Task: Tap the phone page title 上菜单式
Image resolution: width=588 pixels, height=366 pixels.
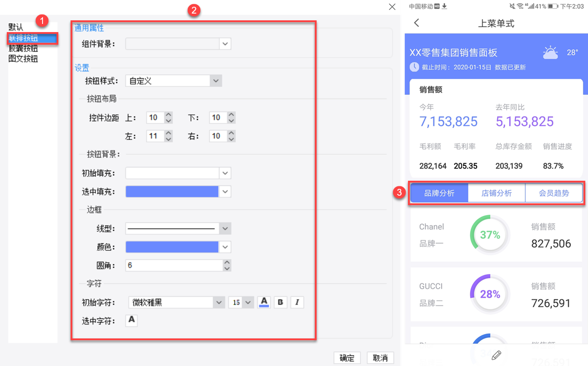Action: tap(496, 23)
